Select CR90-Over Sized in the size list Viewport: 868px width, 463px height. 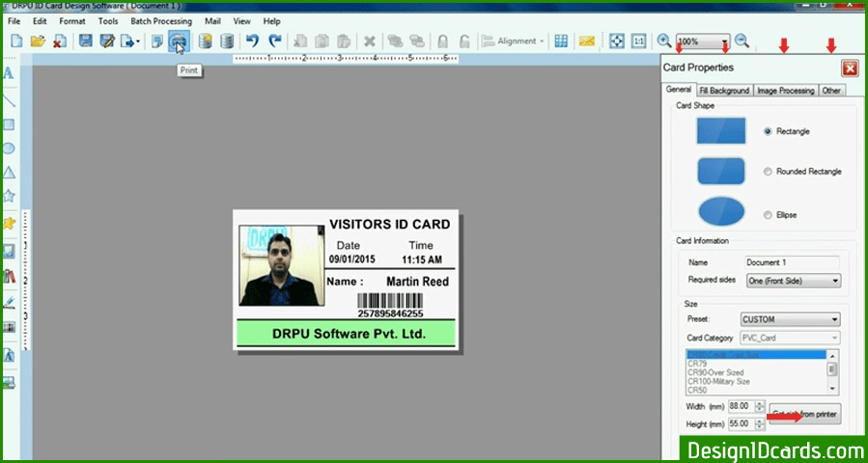pos(715,373)
